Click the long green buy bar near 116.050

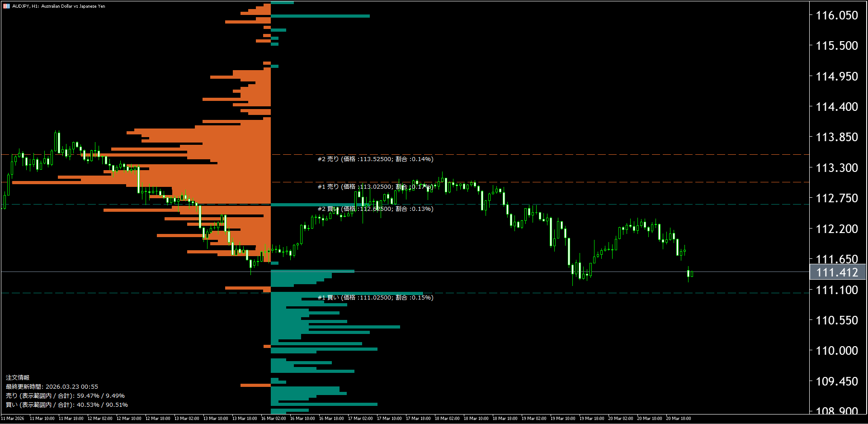coord(320,16)
